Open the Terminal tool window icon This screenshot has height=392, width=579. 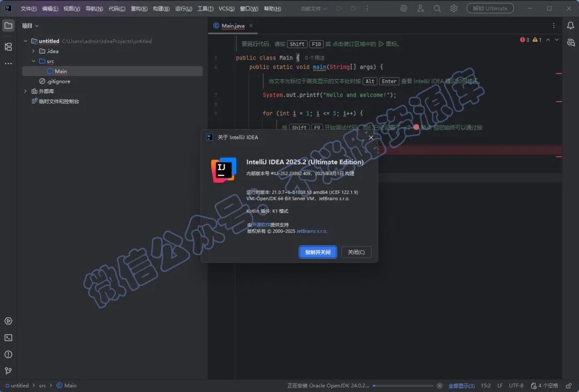click(8, 337)
